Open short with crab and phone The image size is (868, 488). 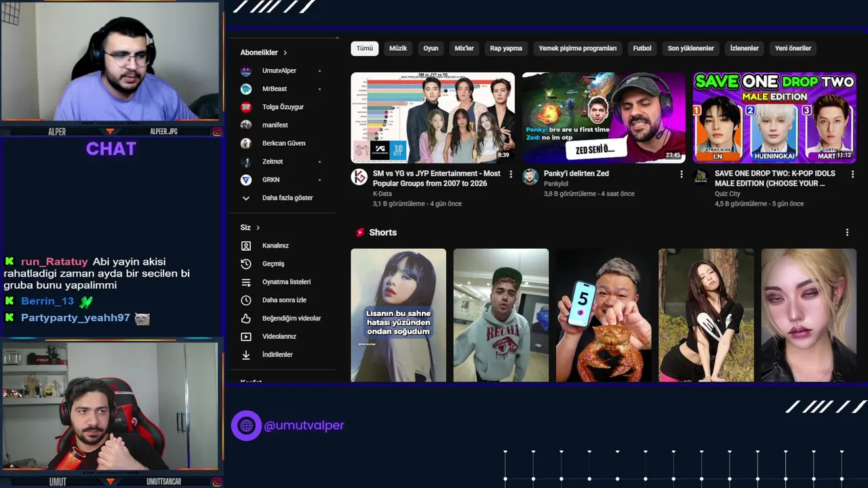[x=604, y=315]
